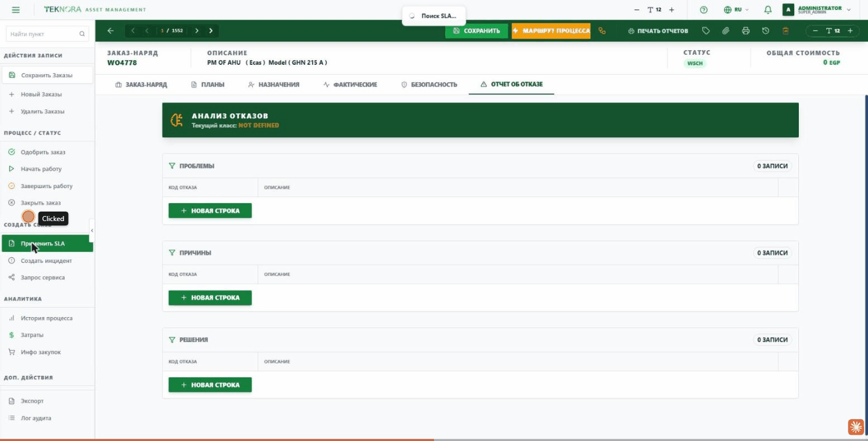Viewport: 868px width, 441px height.
Task: Click 'Экспорт' in sidebar
Action: (47, 401)
